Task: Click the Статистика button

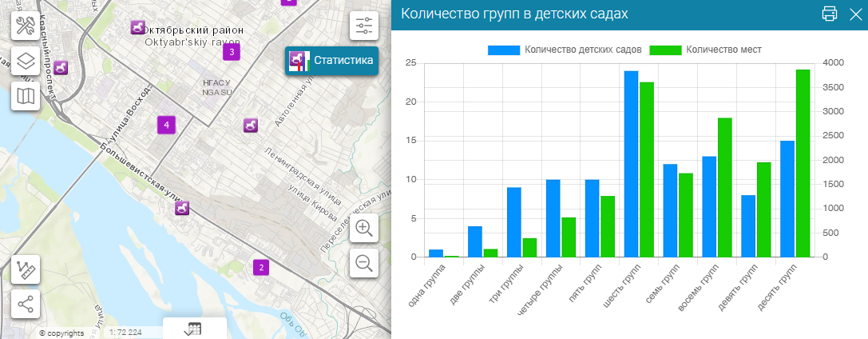Action: pos(331,61)
